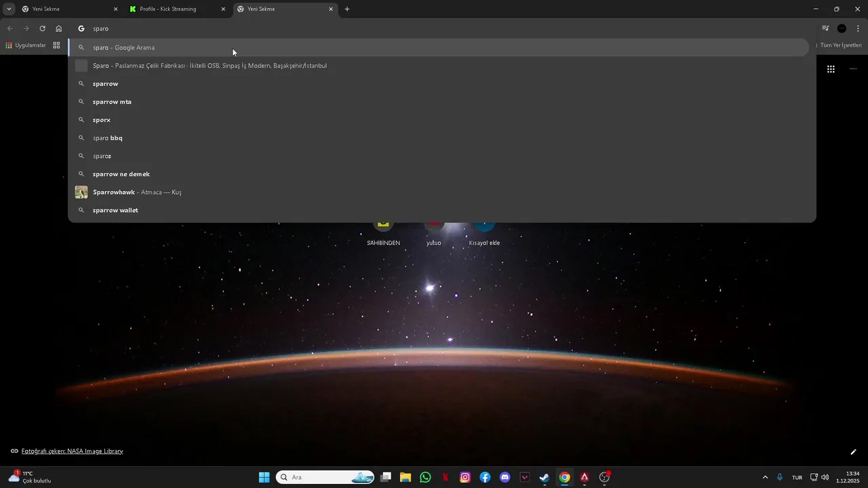Open OBS Studio from taskbar
The height and width of the screenshot is (488, 868).
[604, 477]
